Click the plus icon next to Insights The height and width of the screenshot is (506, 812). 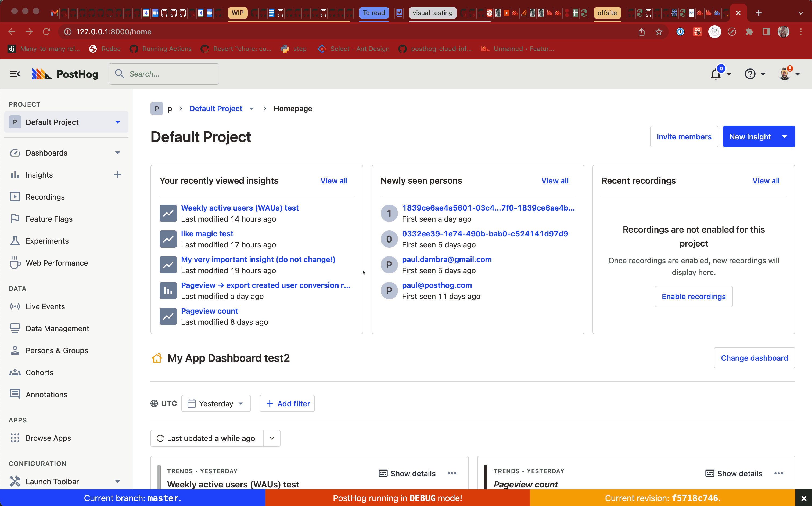[x=117, y=175]
